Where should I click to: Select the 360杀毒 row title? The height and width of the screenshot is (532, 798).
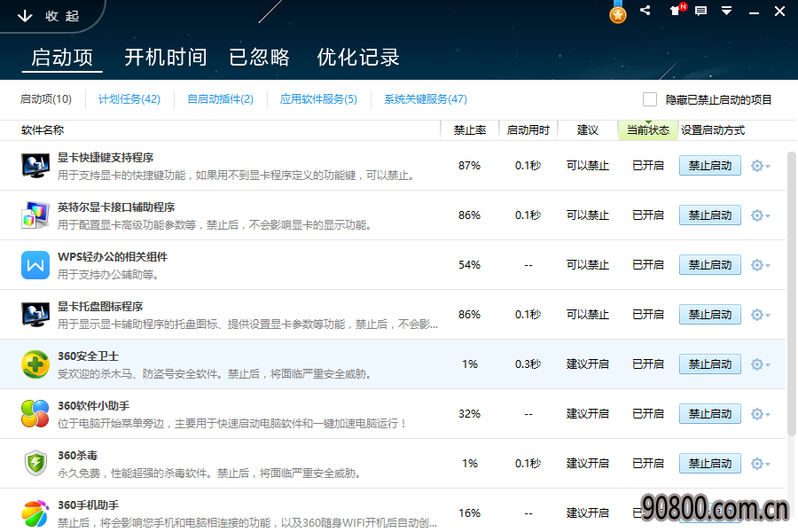tap(77, 456)
